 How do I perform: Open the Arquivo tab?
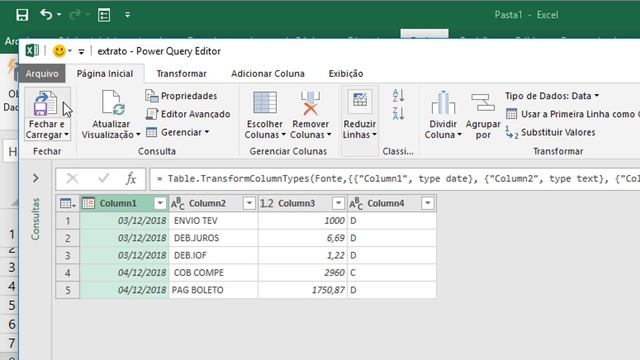point(42,73)
